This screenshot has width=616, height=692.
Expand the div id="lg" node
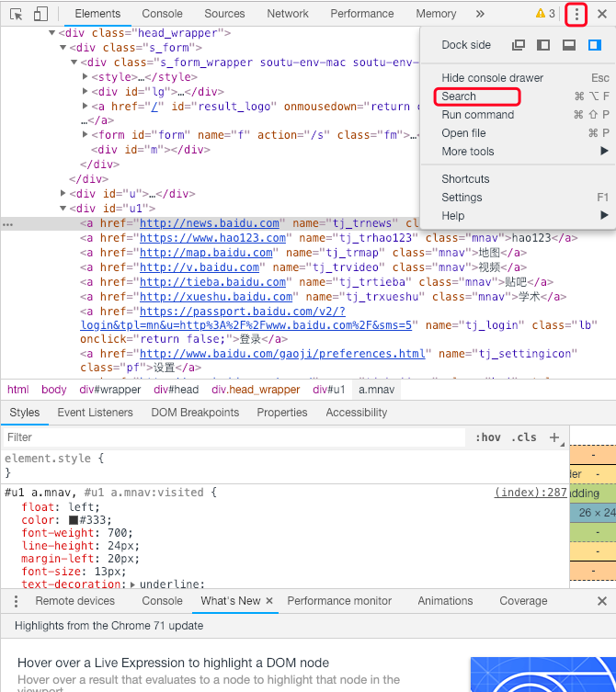[86, 91]
